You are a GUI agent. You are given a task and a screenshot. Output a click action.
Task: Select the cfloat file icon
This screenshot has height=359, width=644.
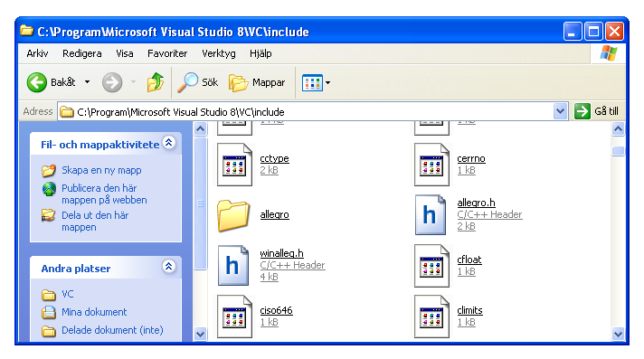431,266
